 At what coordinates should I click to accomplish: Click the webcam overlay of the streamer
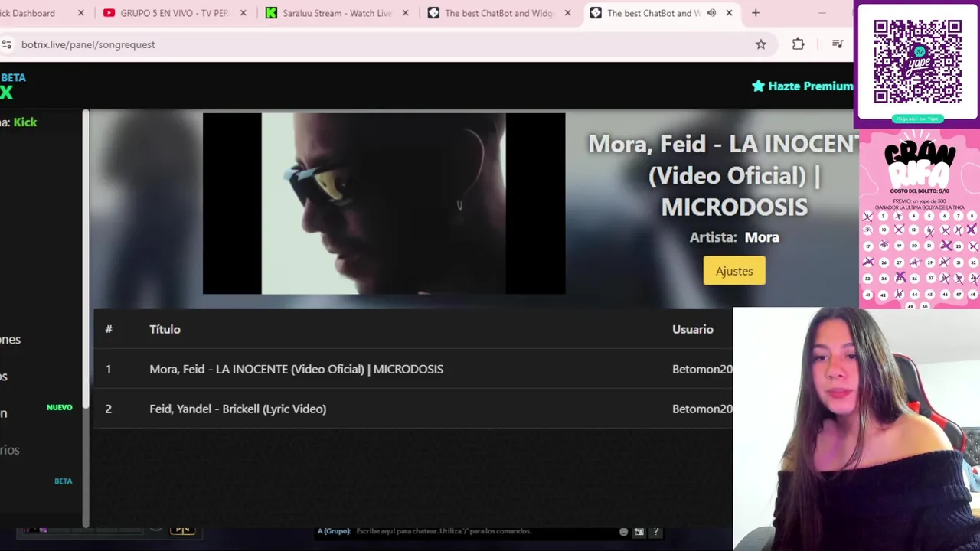point(856,429)
